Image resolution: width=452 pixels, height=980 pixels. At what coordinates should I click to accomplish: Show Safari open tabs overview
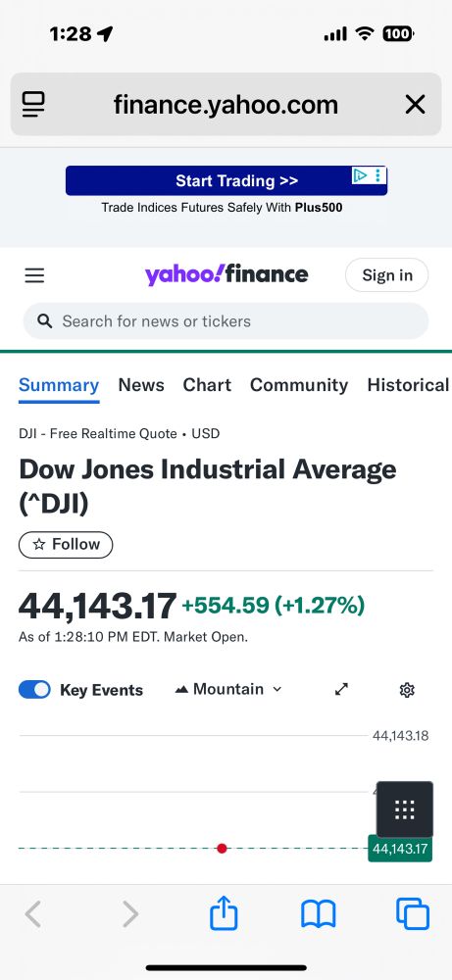click(413, 914)
